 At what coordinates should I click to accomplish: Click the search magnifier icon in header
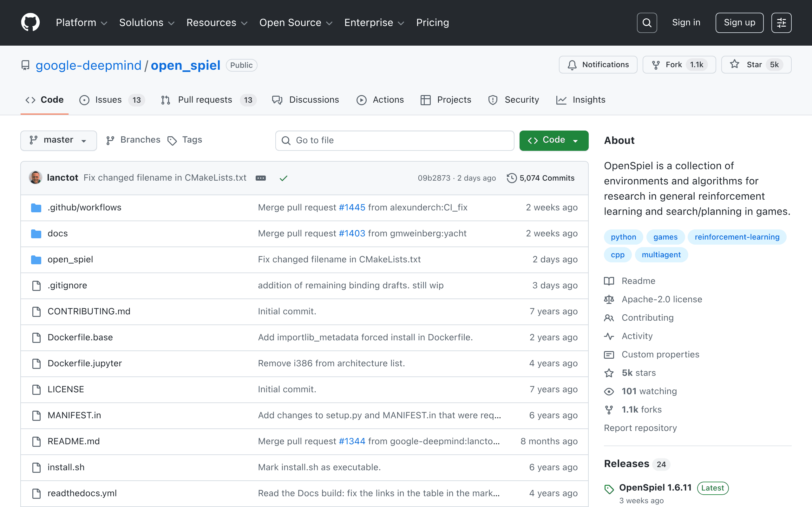coord(646,23)
